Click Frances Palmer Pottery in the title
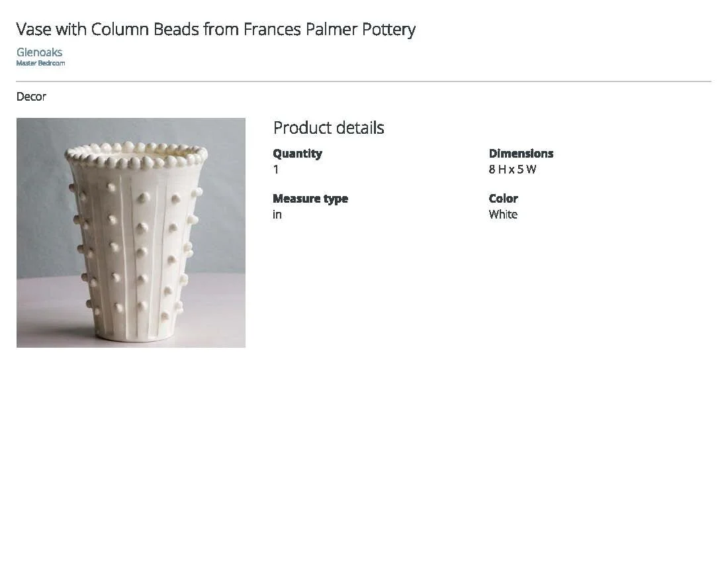The width and height of the screenshot is (728, 563). pyautogui.click(x=329, y=30)
